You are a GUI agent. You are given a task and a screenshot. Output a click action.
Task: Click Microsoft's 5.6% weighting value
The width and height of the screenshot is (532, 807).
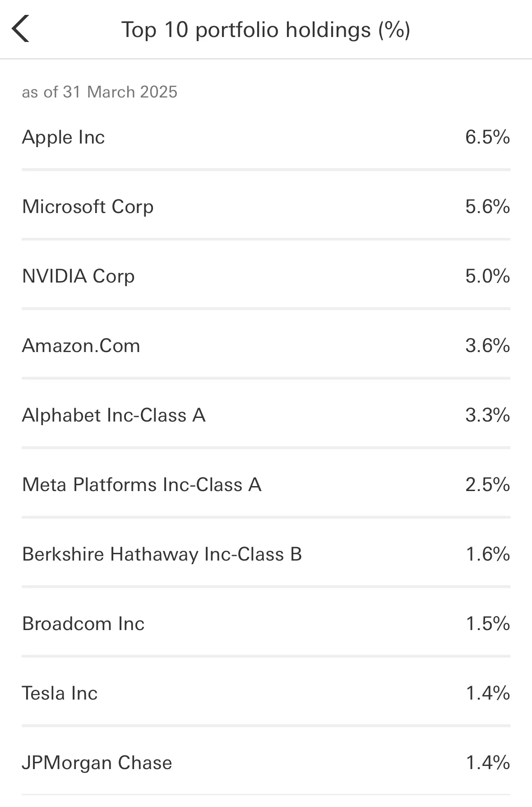[488, 207]
